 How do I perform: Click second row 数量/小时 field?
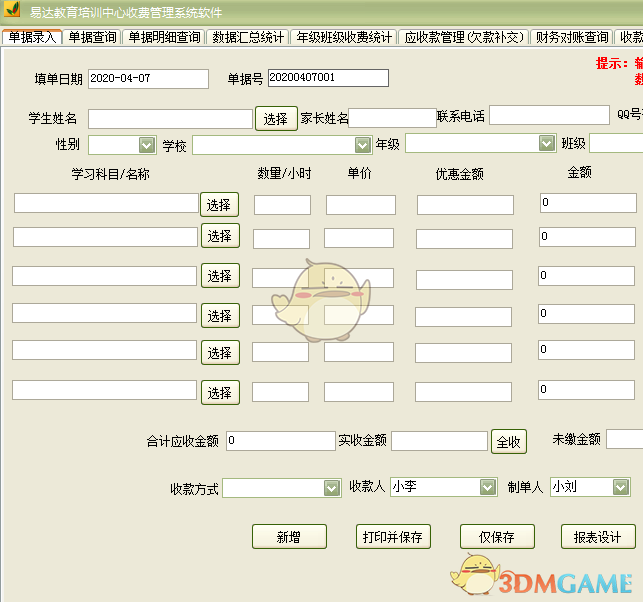[281, 239]
